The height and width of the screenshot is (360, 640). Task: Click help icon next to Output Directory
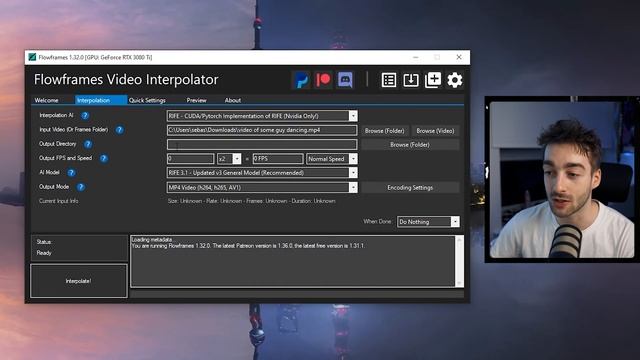(x=88, y=144)
